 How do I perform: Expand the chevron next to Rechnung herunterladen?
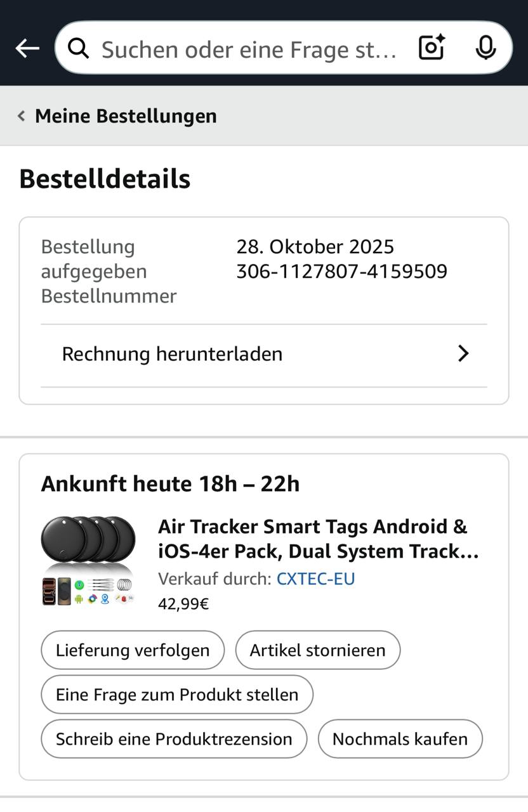463,354
